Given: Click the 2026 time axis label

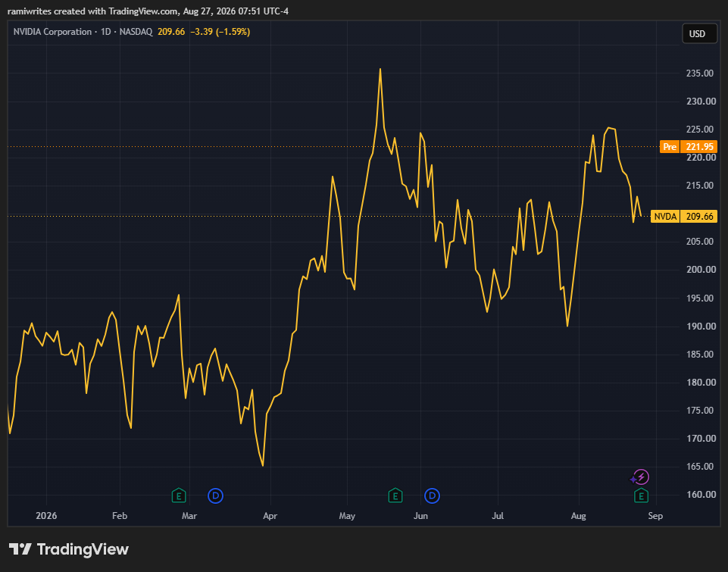Looking at the screenshot, I should tap(46, 516).
